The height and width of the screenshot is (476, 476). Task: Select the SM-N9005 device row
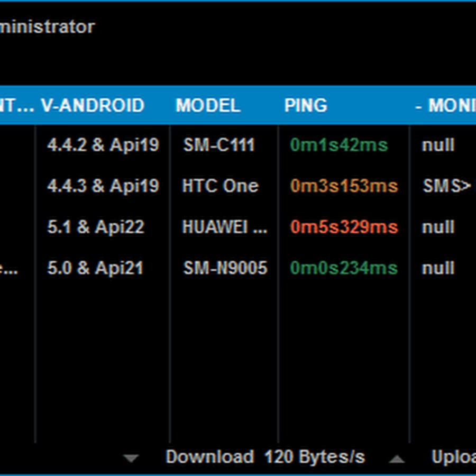pyautogui.click(x=238, y=268)
